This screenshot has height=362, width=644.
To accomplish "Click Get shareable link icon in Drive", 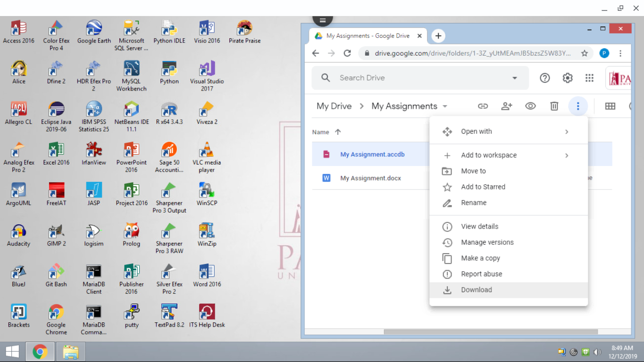I will click(x=483, y=106).
